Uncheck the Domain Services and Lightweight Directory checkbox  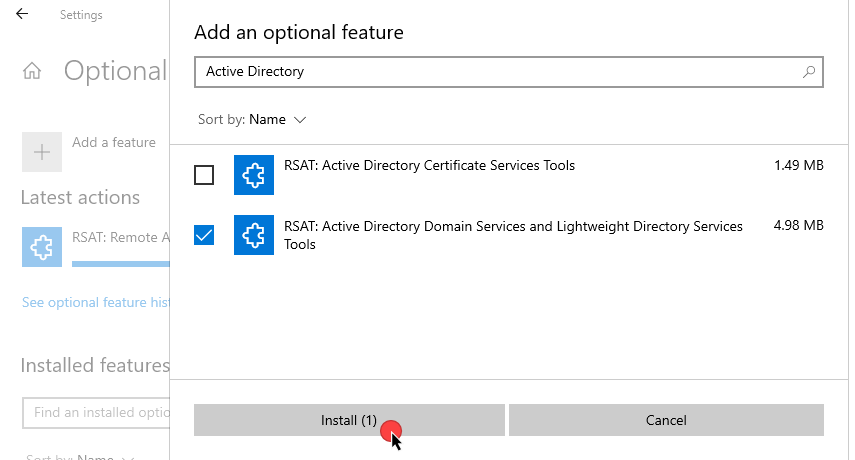click(204, 235)
